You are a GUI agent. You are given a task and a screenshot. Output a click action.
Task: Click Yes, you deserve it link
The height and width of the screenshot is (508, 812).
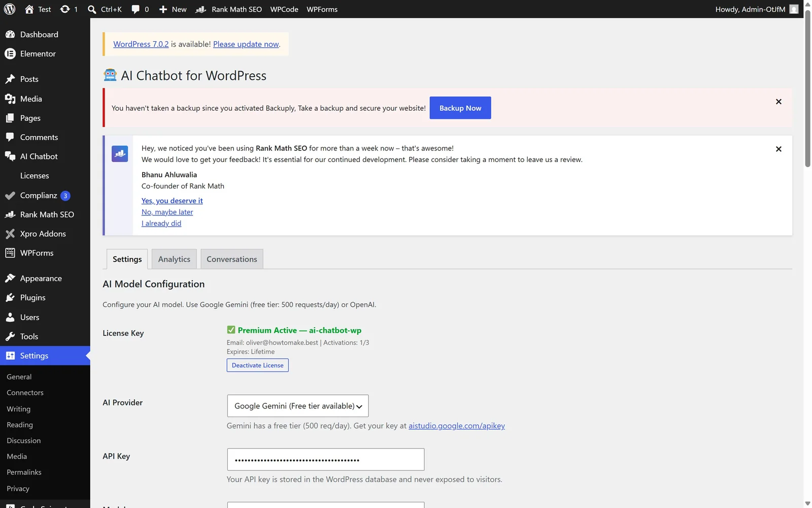pyautogui.click(x=172, y=201)
